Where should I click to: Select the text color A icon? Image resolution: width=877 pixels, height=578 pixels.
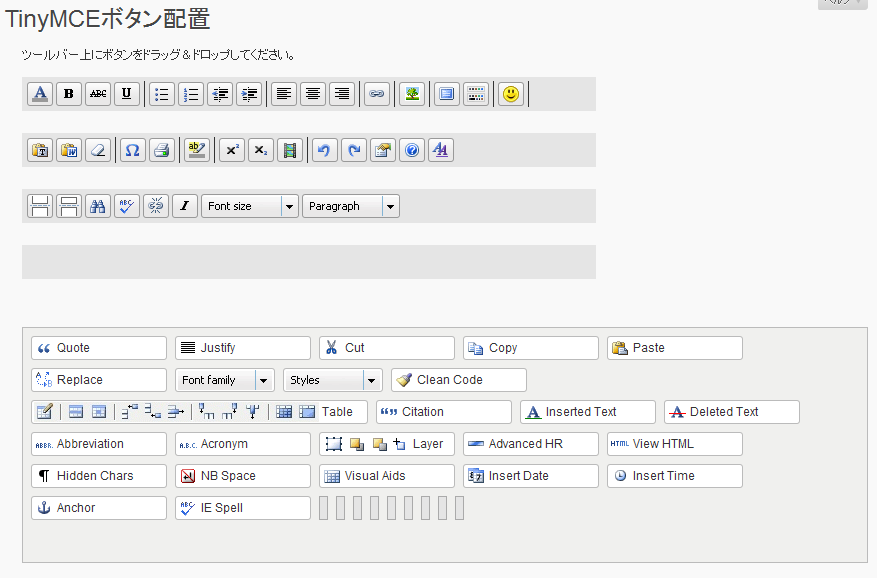point(40,94)
